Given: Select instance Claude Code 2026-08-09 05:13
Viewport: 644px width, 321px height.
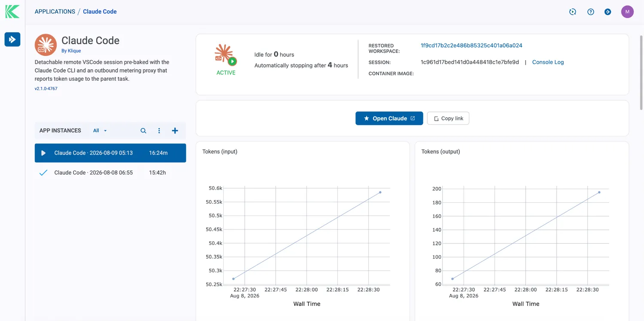Looking at the screenshot, I should pos(110,153).
